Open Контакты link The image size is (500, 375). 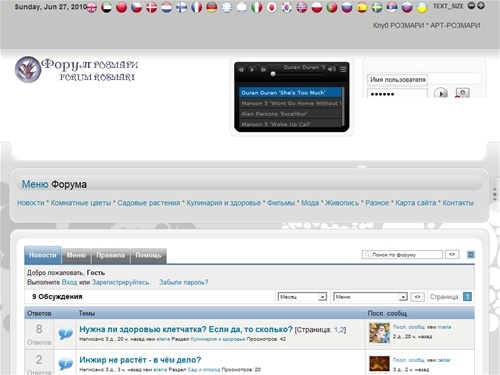pyautogui.click(x=458, y=203)
